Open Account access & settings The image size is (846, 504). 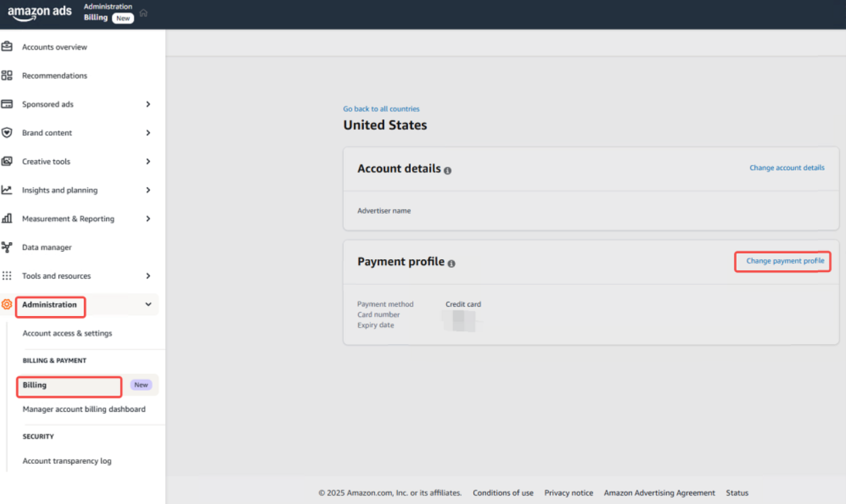pyautogui.click(x=67, y=333)
